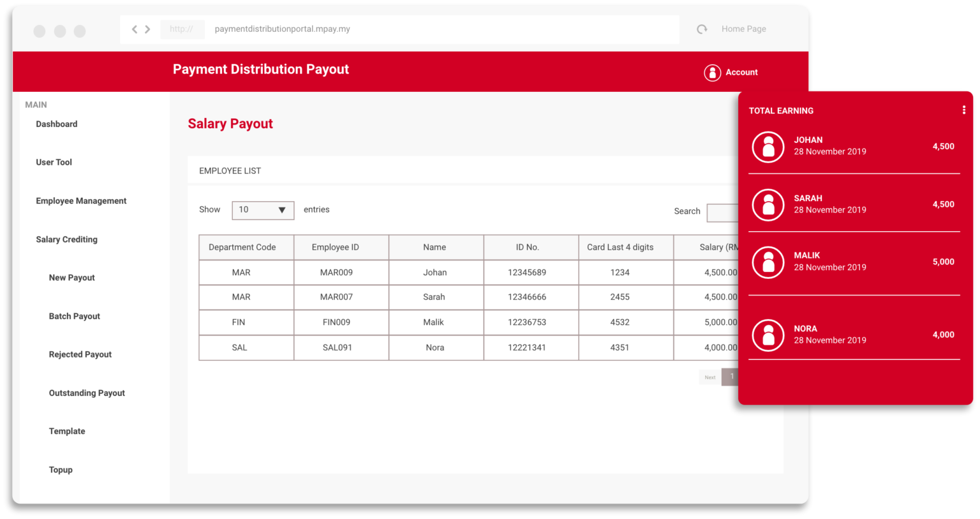Click the browser back arrow icon
This screenshot has width=980, height=519.
point(134,29)
